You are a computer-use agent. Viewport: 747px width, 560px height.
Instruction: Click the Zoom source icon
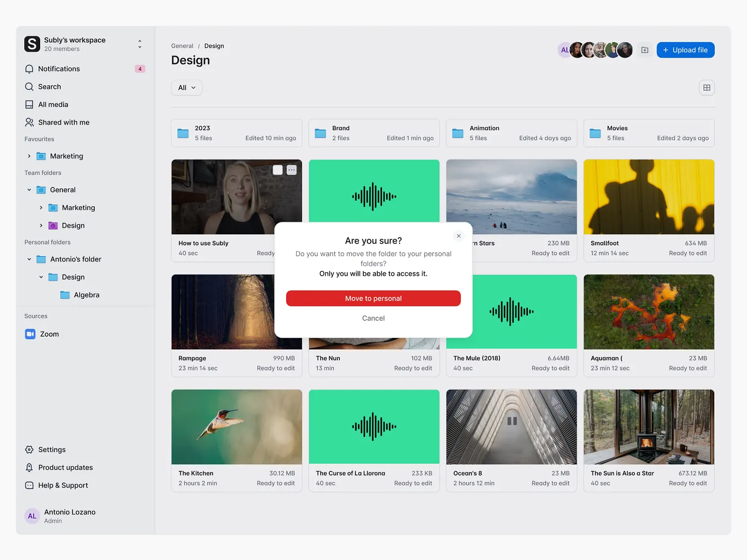30,334
